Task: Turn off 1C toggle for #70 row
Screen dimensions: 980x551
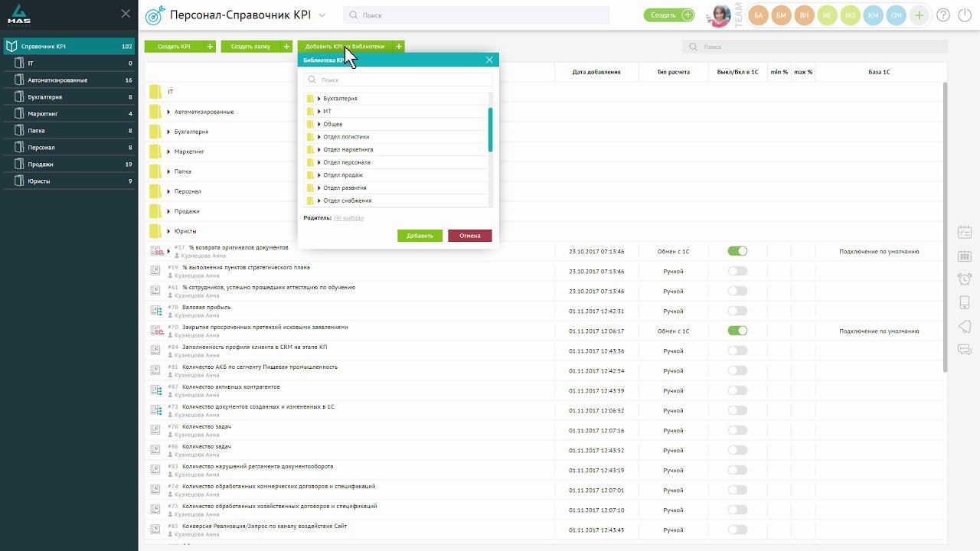Action: click(737, 331)
